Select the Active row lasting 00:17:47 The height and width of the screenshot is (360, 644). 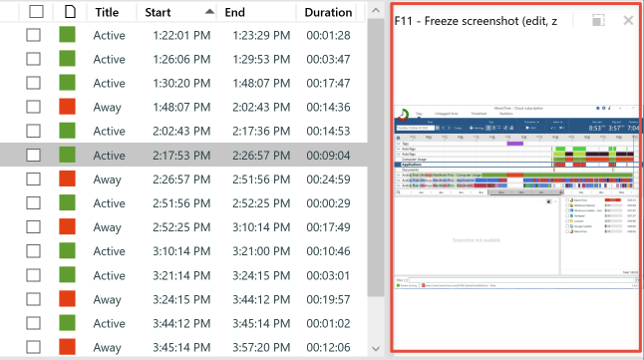coord(183,83)
